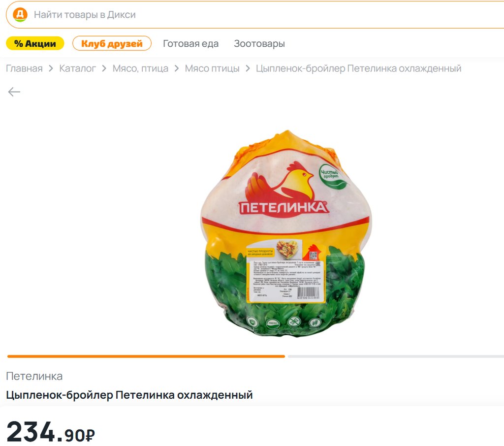Click the current product breadcrumb Цыпленок-бройлер Петелинка
504x446 pixels.
click(359, 68)
